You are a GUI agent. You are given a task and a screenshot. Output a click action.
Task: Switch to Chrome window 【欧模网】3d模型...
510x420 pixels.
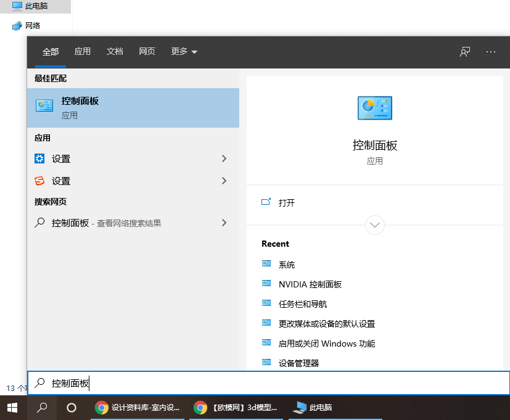(236, 408)
